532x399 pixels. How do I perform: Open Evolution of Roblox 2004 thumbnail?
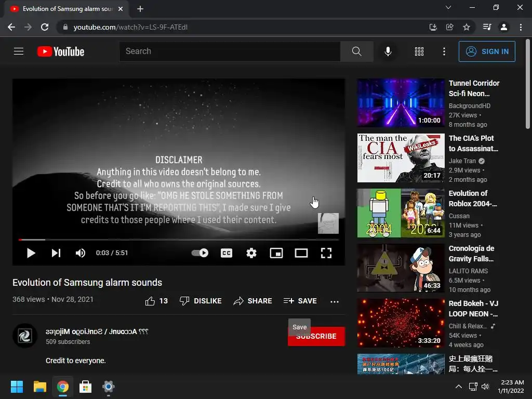click(x=401, y=212)
